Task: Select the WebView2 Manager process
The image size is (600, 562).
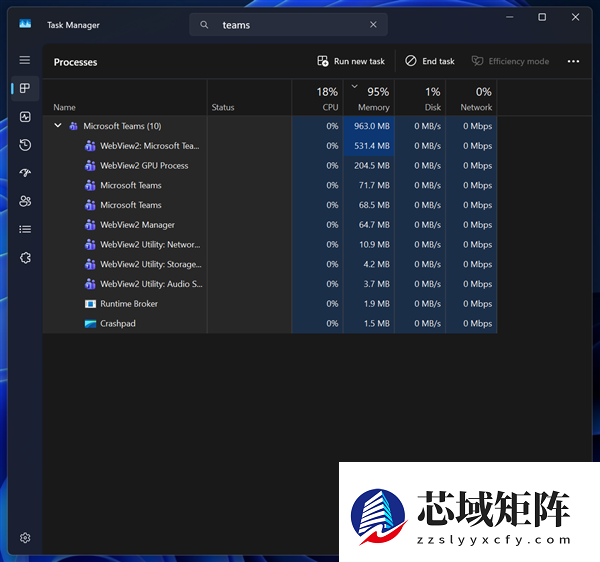Action: click(x=270, y=225)
